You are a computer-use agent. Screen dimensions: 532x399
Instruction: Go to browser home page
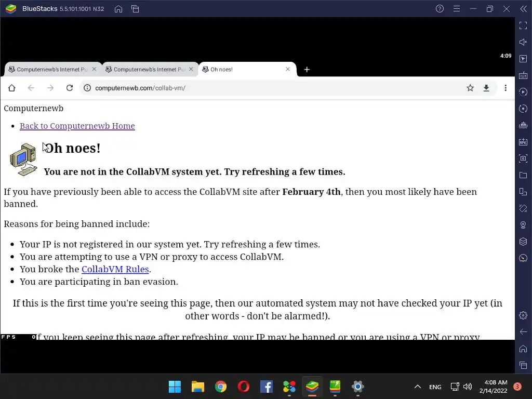tap(12, 88)
